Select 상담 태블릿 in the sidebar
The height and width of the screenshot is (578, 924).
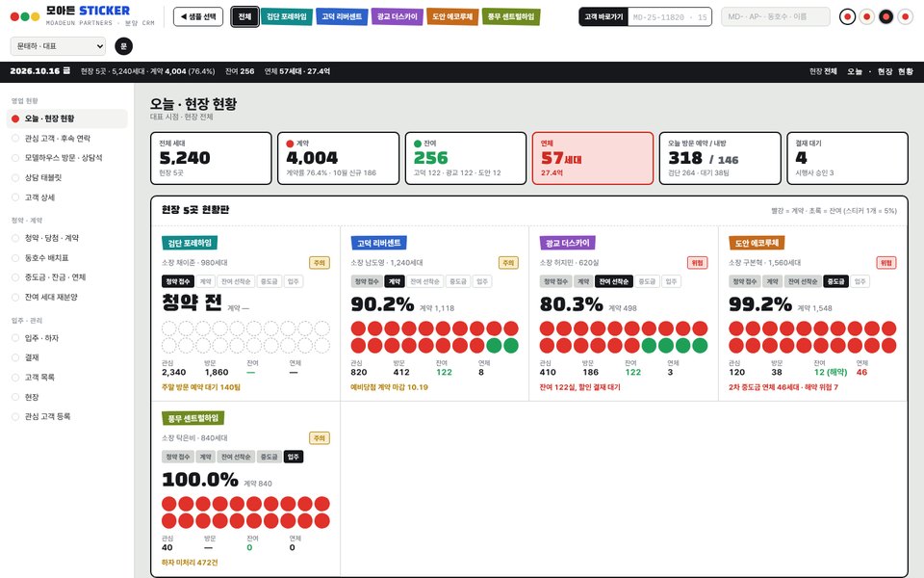67,177
